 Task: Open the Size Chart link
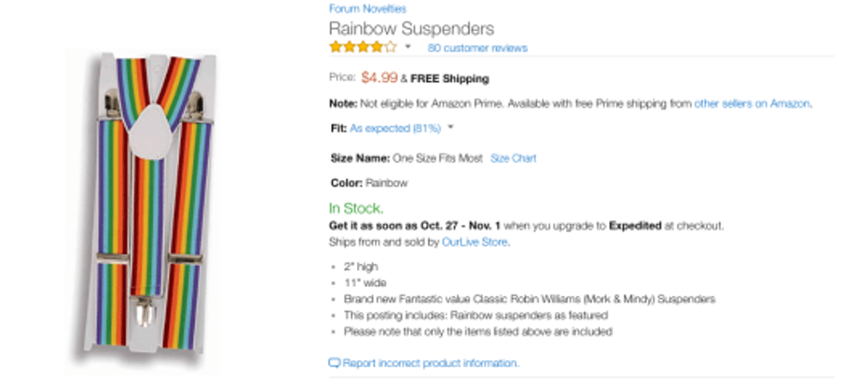coord(514,159)
